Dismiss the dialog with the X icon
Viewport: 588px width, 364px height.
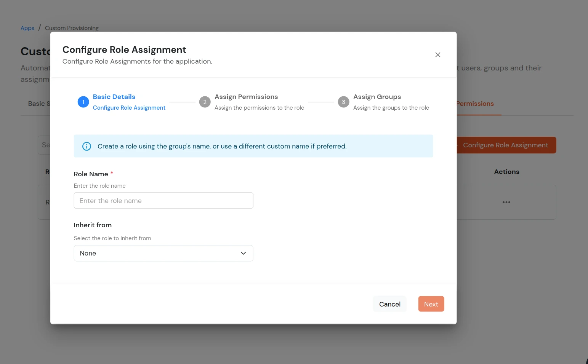pyautogui.click(x=437, y=54)
